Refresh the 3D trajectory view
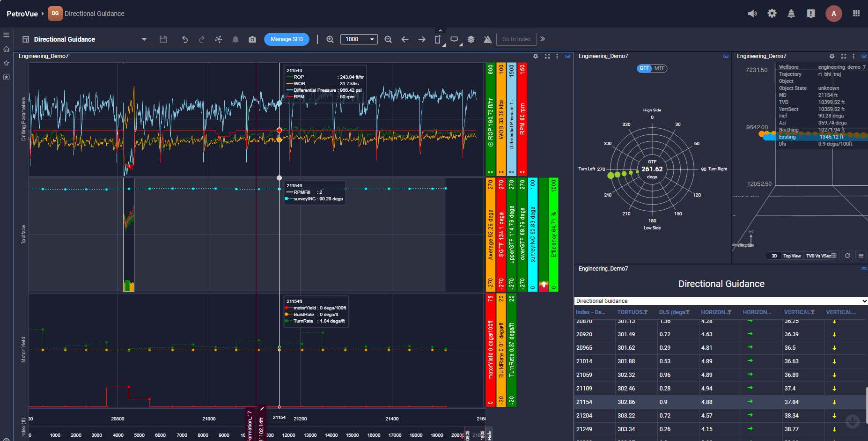868x441 pixels. pos(847,256)
